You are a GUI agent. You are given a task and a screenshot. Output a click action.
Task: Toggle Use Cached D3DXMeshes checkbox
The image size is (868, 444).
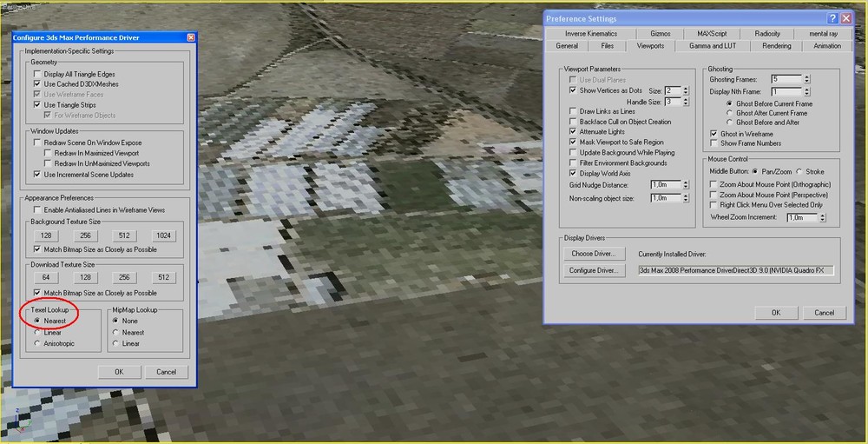(37, 84)
